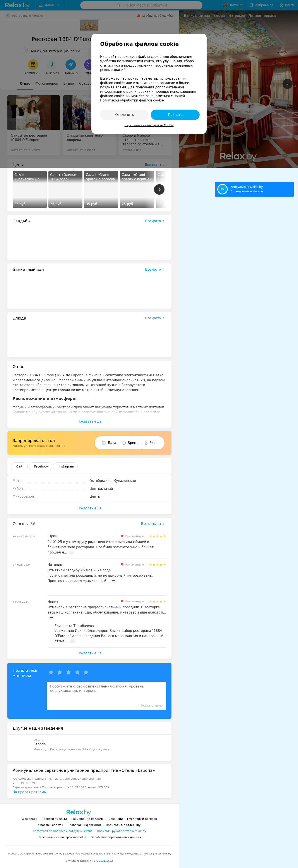Open Избранное bookmarks
Image resolution: width=298 pixels, height=868 pixels.
(261, 5)
